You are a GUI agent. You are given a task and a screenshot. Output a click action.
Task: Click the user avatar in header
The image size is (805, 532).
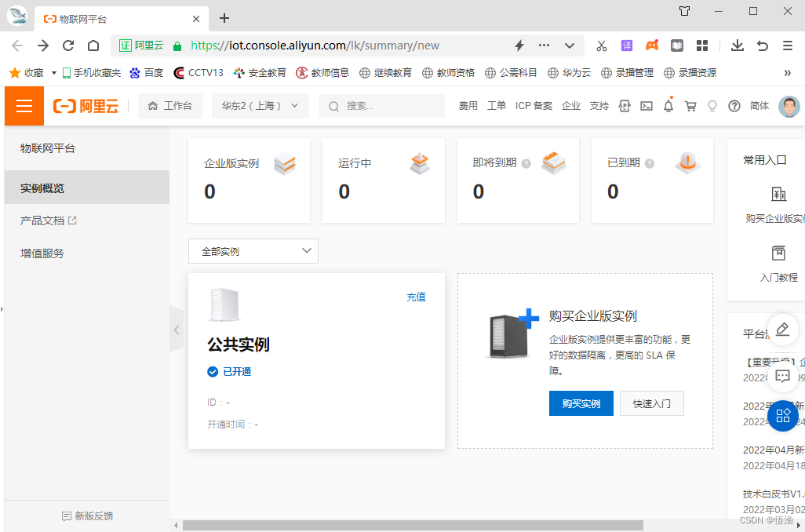pyautogui.click(x=789, y=106)
